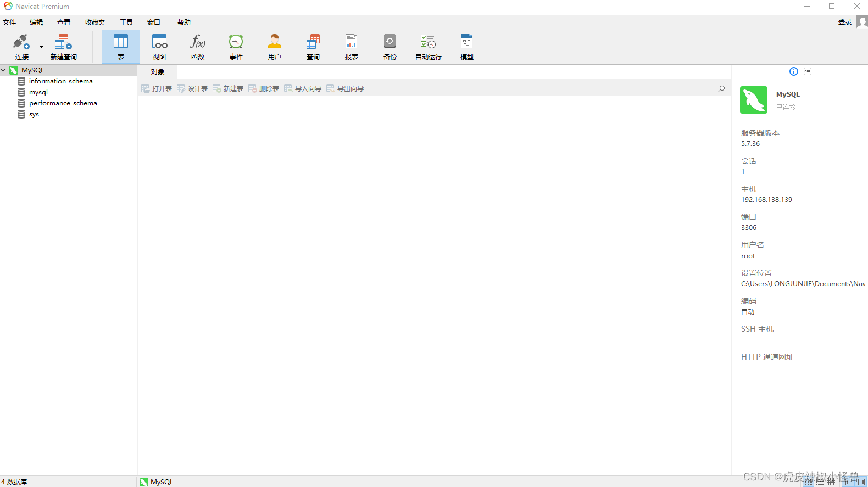Click the server version value 5.7.36
Image resolution: width=868 pixels, height=487 pixels.
[750, 144]
